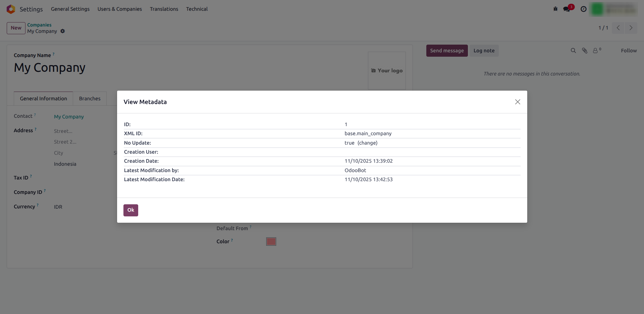The image size is (644, 314).
Task: Expand the Translations menu
Action: tap(164, 9)
